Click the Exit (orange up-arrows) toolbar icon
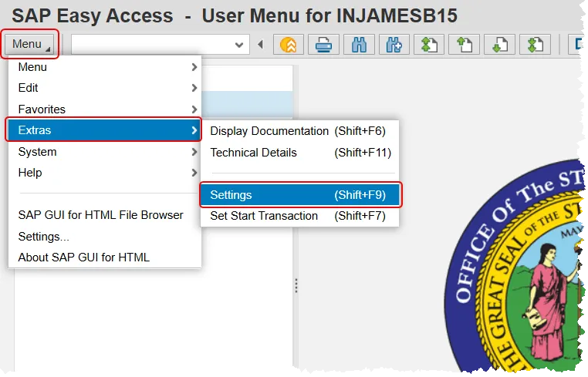This screenshot has width=588, height=377. (x=288, y=45)
